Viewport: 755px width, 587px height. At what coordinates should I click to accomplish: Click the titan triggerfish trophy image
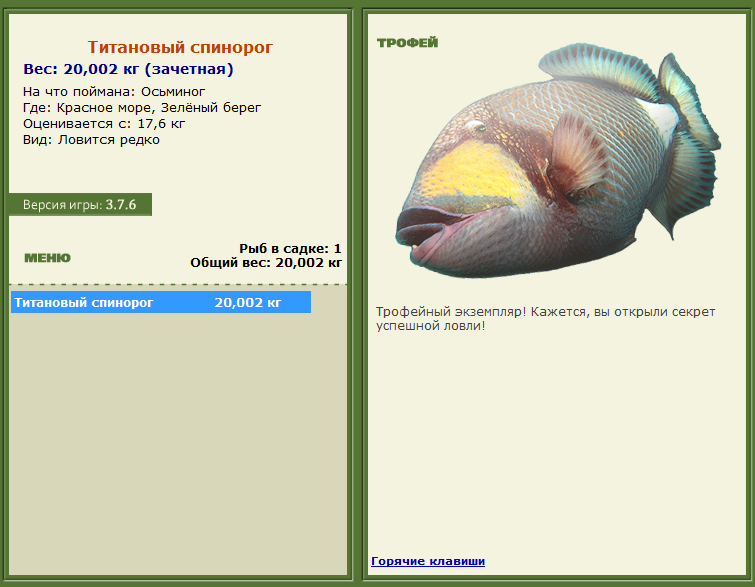tap(559, 160)
